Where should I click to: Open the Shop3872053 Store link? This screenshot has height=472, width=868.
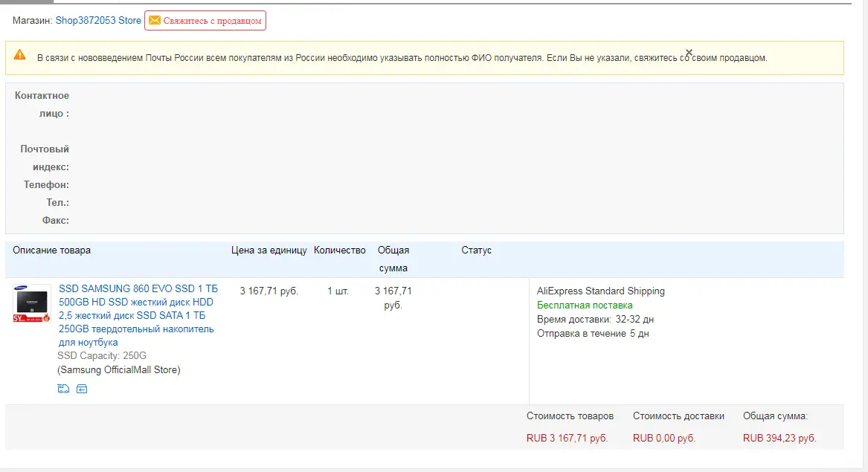(98, 21)
